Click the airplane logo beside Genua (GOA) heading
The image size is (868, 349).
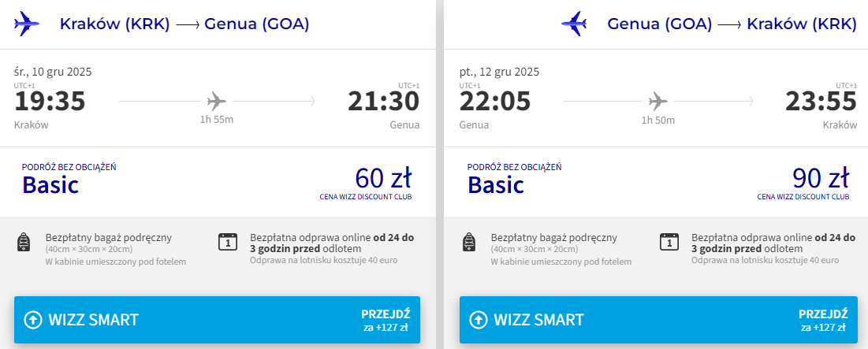575,24
